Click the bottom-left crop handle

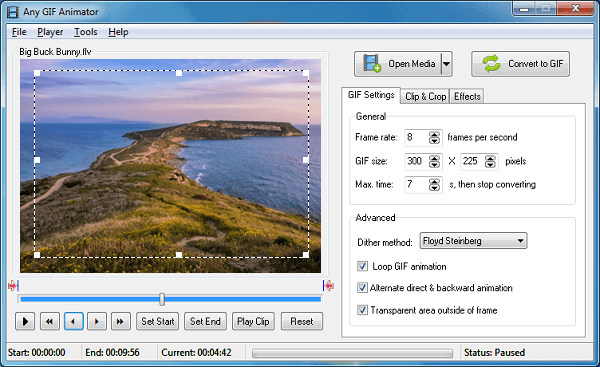coord(37,254)
